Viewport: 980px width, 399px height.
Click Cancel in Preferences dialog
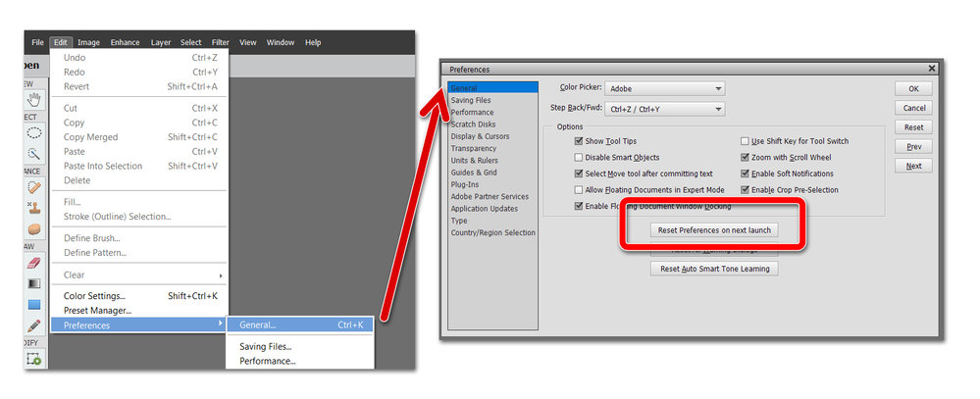[x=913, y=108]
